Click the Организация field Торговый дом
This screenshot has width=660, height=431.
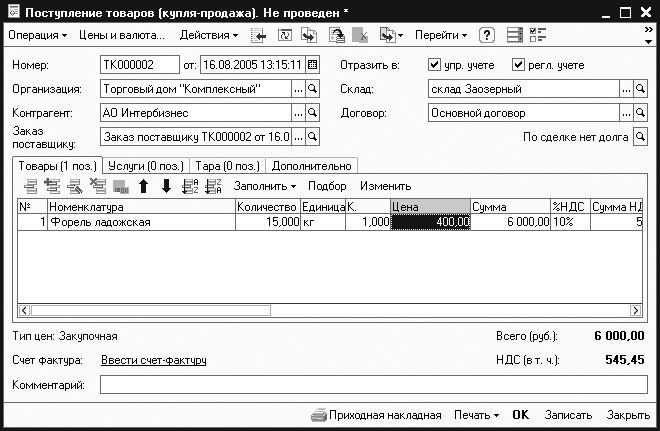196,89
